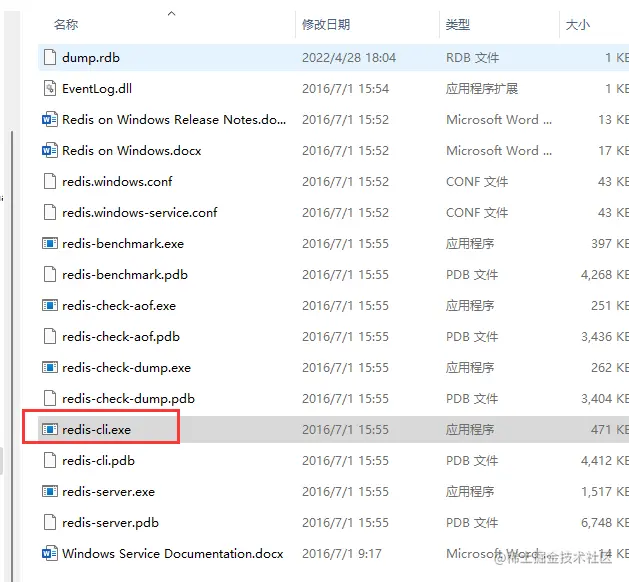Click the 3,436 KB size value
Screen dimensions: 629x582
tap(605, 337)
